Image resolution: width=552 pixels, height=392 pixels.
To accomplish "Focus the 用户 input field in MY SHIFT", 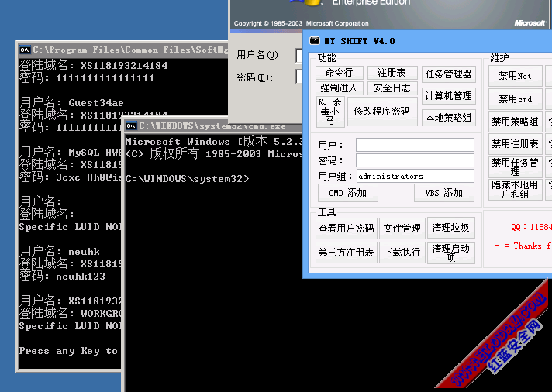I will (x=415, y=145).
